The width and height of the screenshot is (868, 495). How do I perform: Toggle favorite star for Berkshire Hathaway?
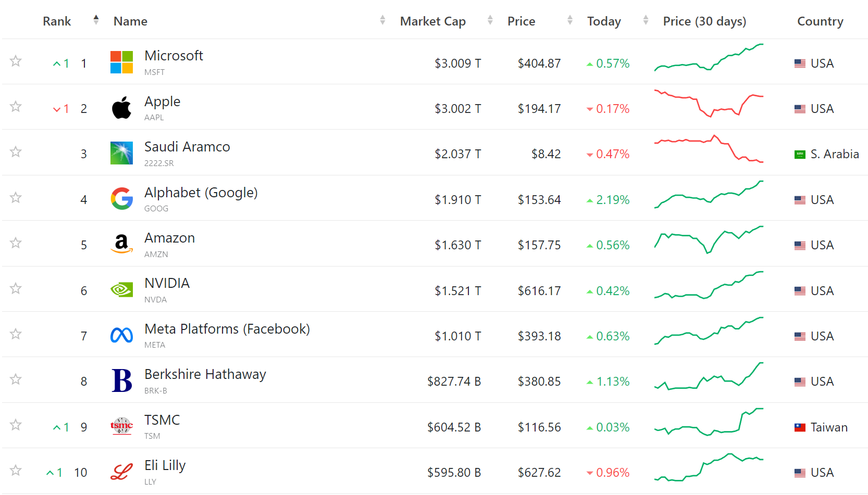point(16,379)
